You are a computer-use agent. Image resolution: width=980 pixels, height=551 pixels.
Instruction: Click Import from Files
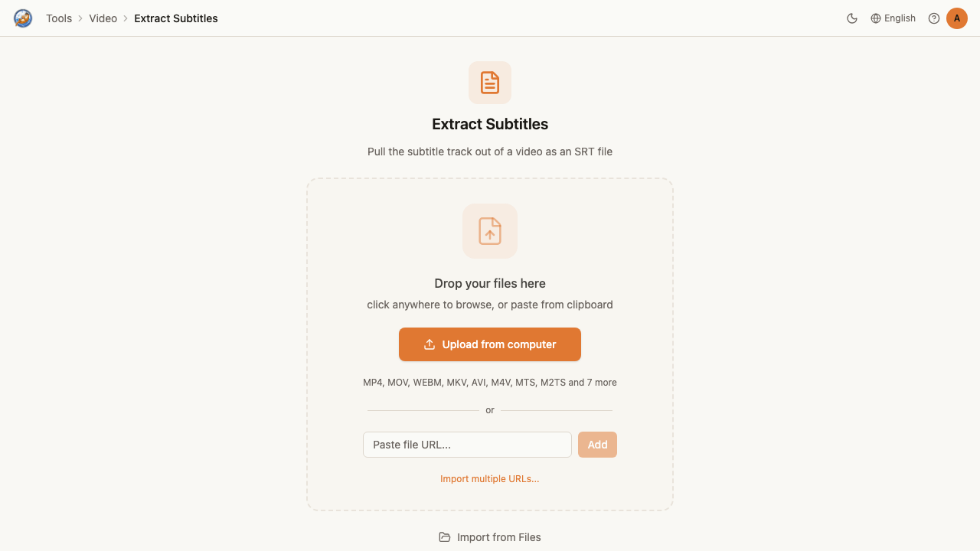click(490, 537)
